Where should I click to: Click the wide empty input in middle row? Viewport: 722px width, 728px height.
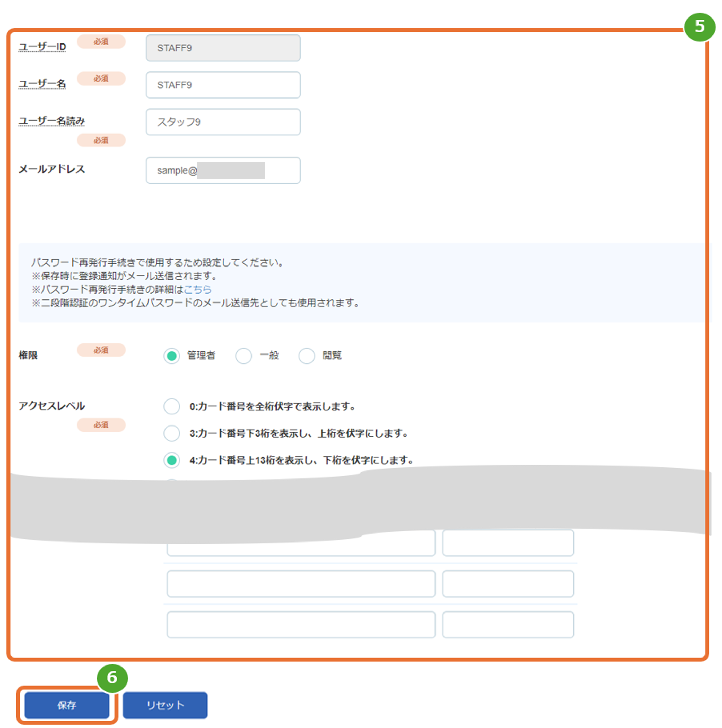pyautogui.click(x=301, y=583)
